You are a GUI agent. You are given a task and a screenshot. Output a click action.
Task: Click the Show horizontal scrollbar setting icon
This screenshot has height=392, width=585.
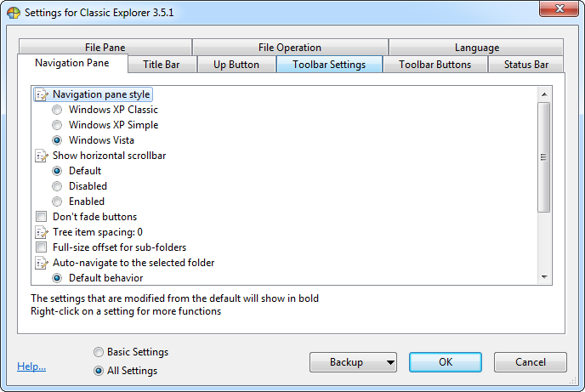click(x=41, y=156)
